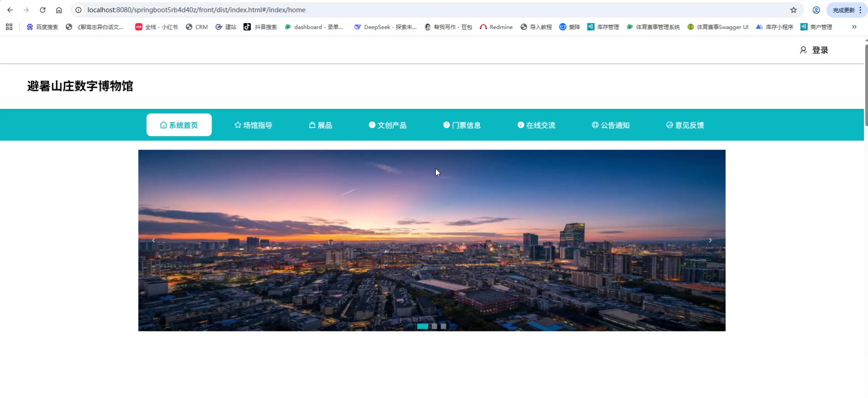Open the 文创产品 navigation tab
Viewport: 868px width, 398px height.
pos(388,125)
